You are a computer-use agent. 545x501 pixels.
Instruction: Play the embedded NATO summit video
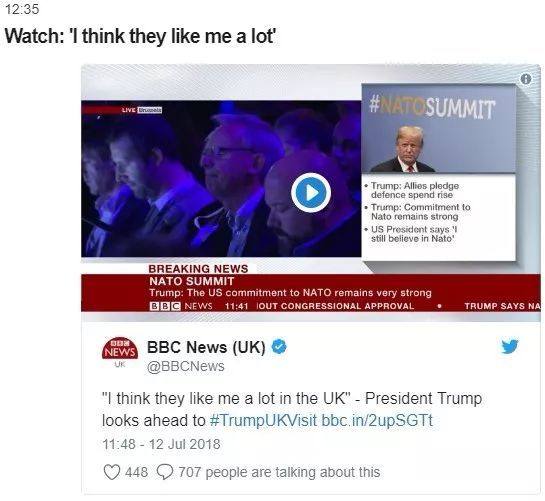point(311,192)
